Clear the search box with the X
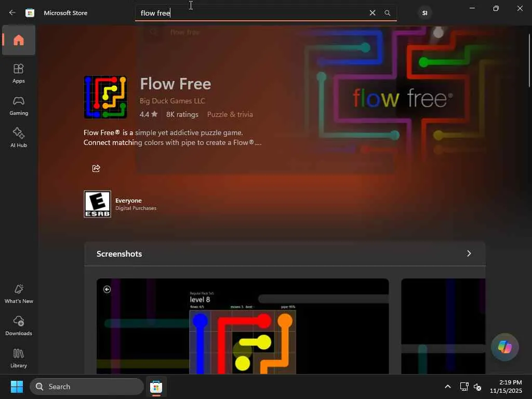 pos(372,13)
